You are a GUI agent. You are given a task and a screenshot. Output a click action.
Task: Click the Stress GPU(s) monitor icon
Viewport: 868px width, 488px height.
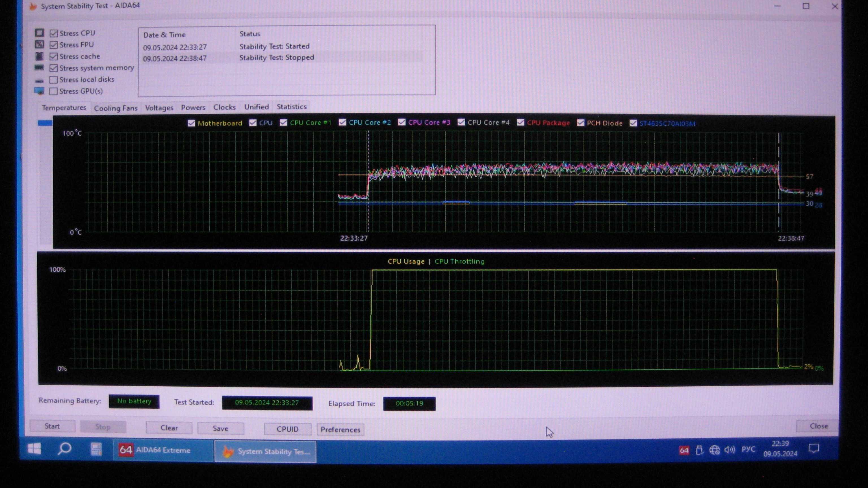pyautogui.click(x=39, y=91)
